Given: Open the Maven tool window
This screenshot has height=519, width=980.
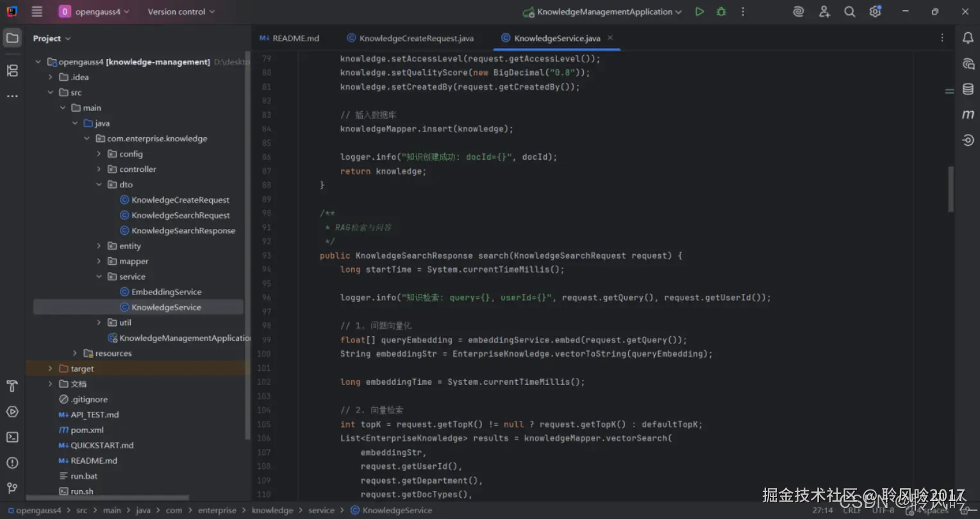Looking at the screenshot, I should [x=968, y=115].
